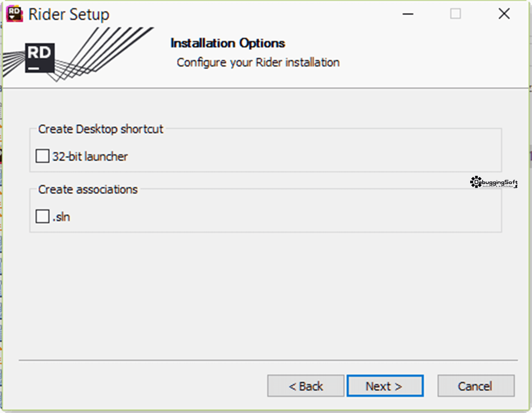
Task: Close the Rider Setup dialog with X
Action: coord(504,14)
